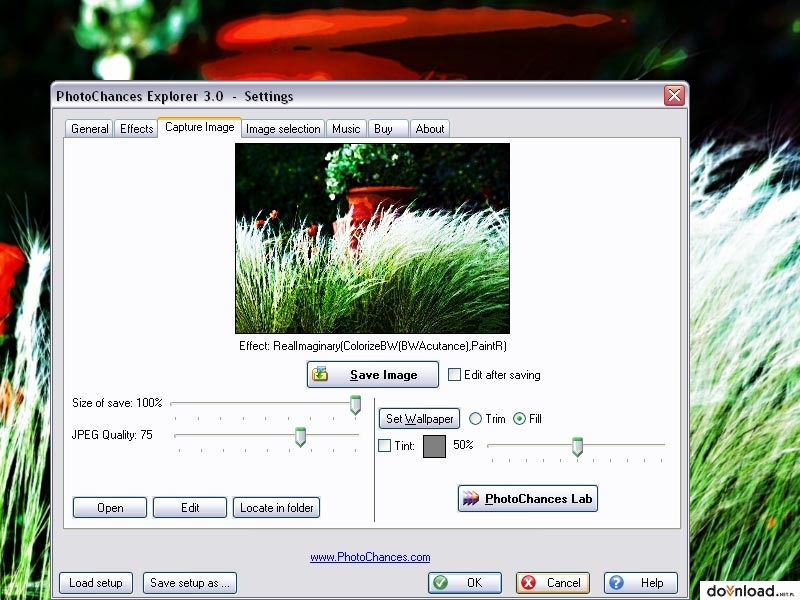Viewport: 800px width, 600px height.
Task: Switch to the Buy tab
Action: 388,129
